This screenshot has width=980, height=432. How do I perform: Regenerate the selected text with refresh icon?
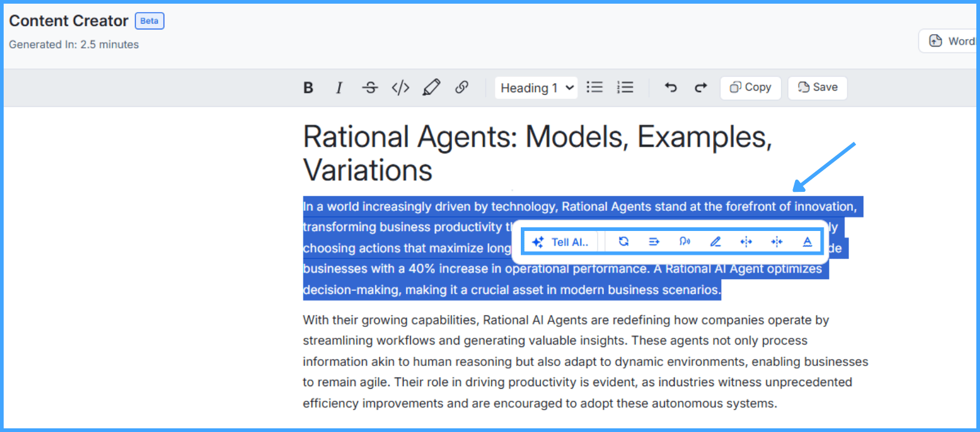(x=623, y=242)
